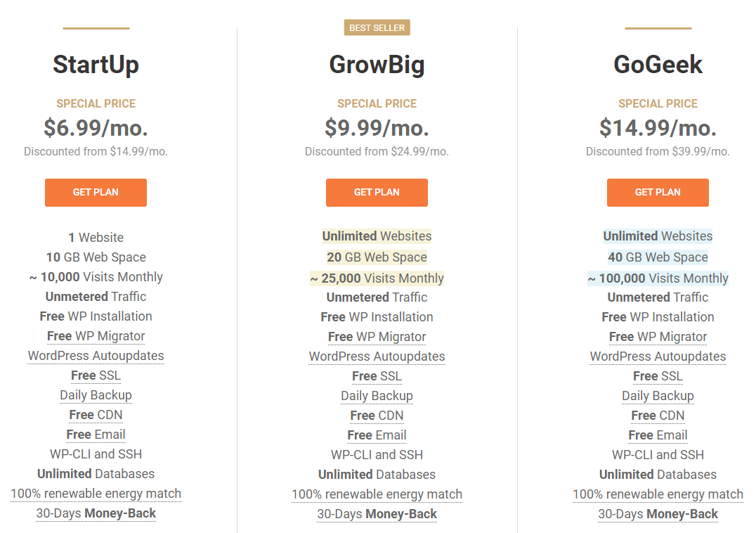Click 100% renewable energy match in StartUp
756x533 pixels.
coord(96,494)
